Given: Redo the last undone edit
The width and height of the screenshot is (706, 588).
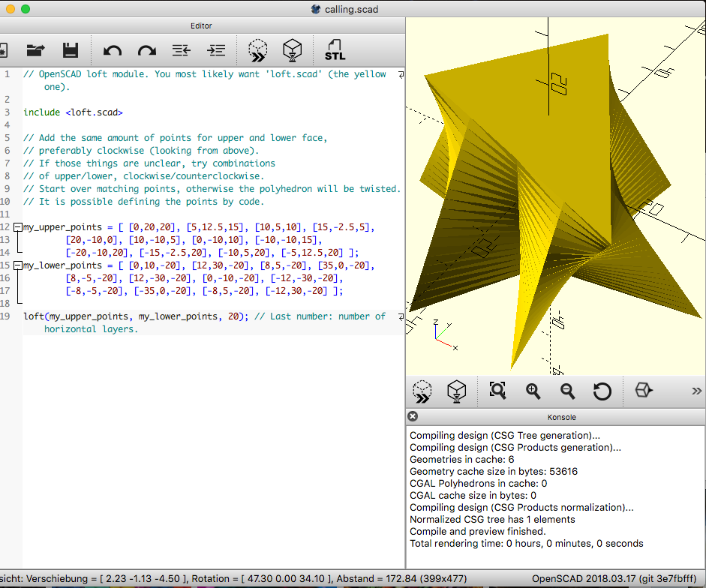Looking at the screenshot, I should pyautogui.click(x=147, y=49).
